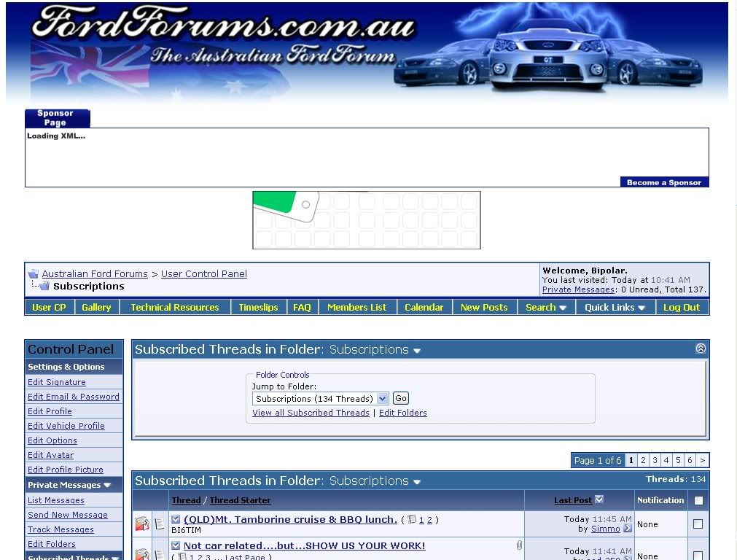Open Edit Profile Picture link

point(66,470)
